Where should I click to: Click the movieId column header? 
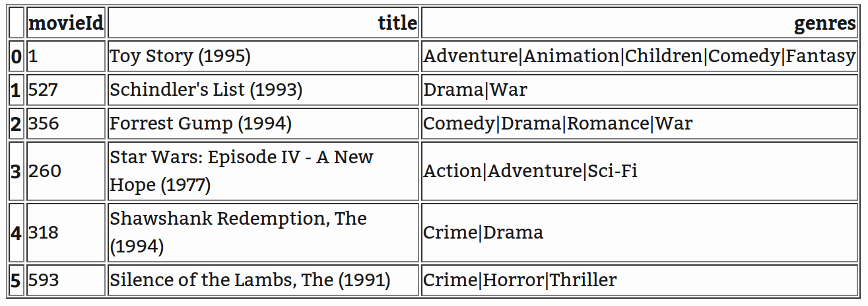click(65, 24)
